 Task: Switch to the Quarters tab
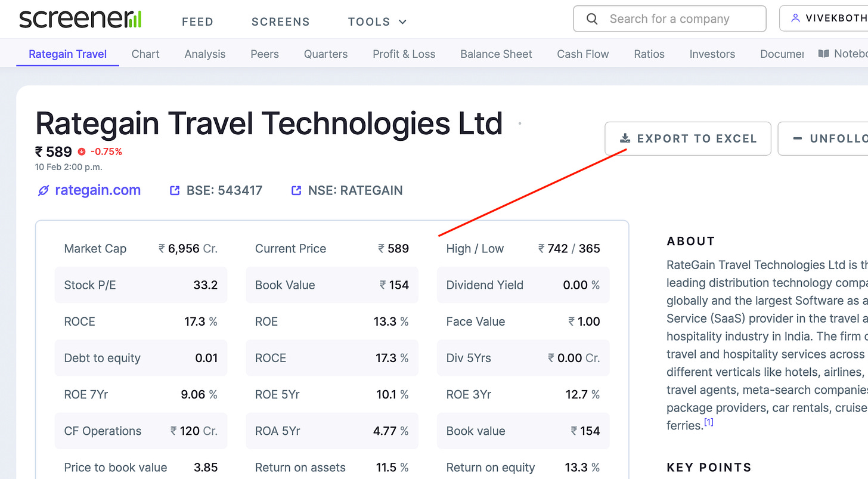[x=325, y=54]
